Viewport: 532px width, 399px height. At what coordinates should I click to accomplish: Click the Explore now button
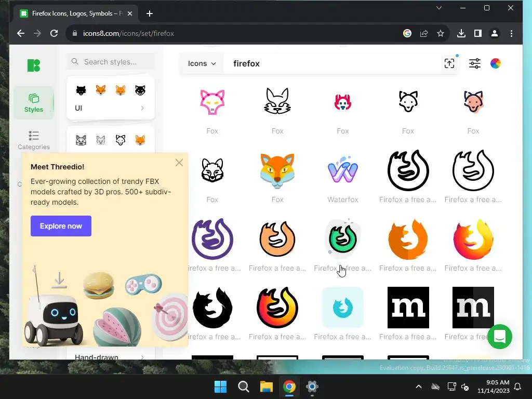click(61, 226)
